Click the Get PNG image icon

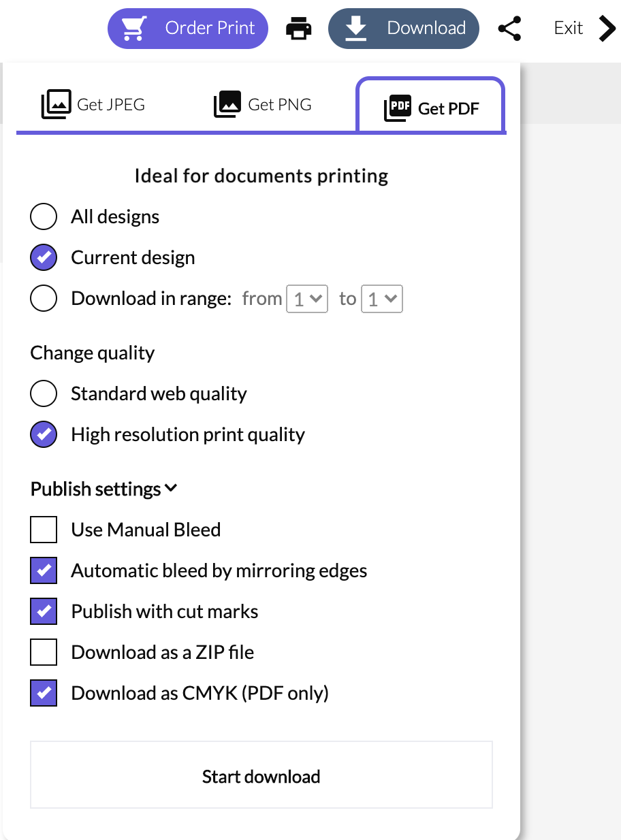coord(227,105)
